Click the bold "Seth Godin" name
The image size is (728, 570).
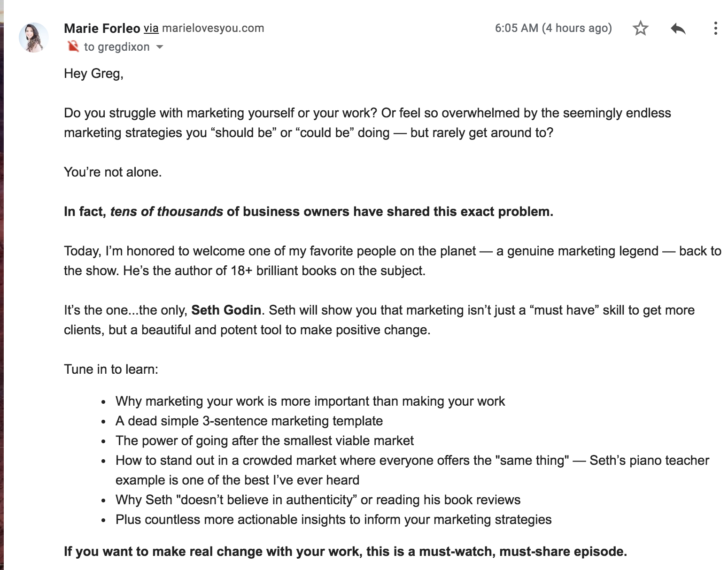(x=226, y=310)
